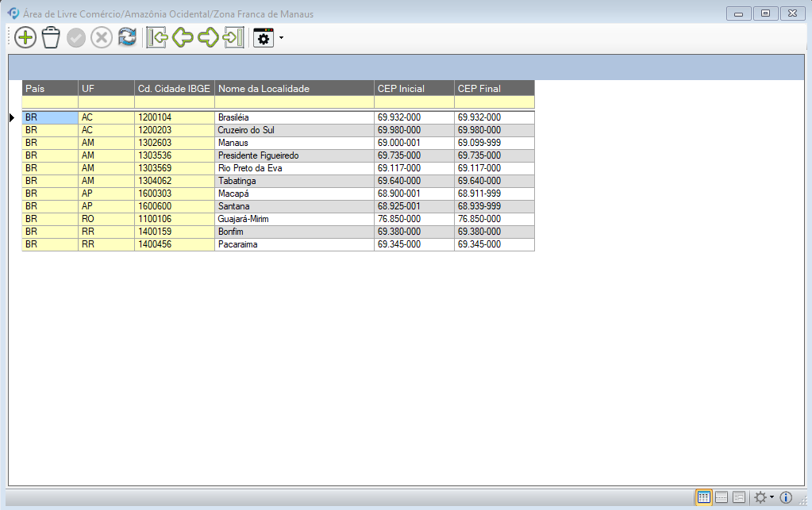
Task: Expand the toolbar window settings dropdown arrow
Action: pyautogui.click(x=281, y=38)
